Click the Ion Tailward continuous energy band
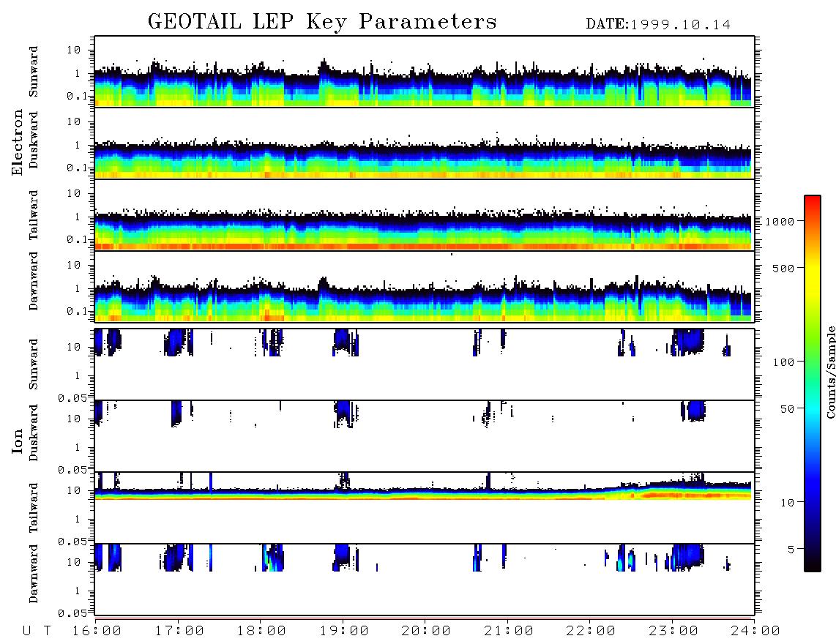Screen dimensions: 836x644 pyautogui.click(x=423, y=494)
